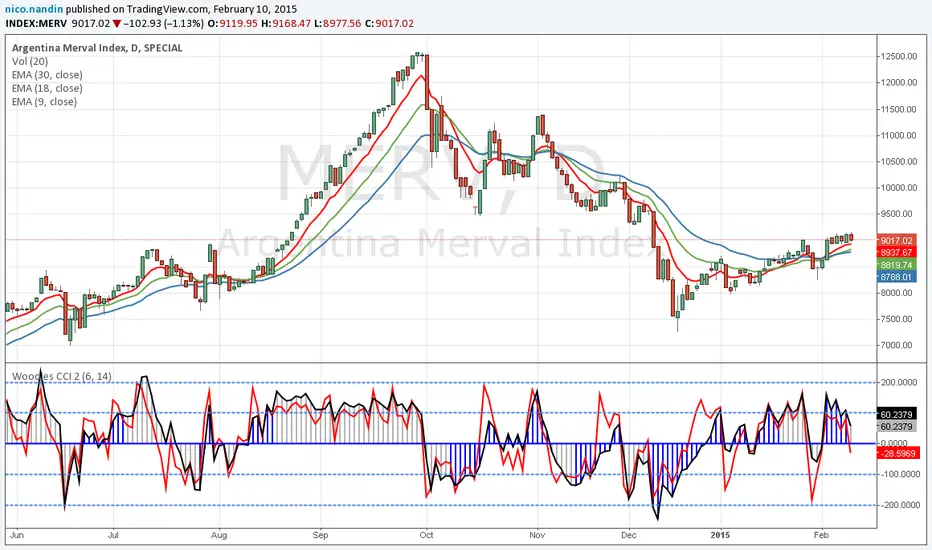The image size is (932, 550).
Task: Click the 11000.00 price axis label
Action: (899, 136)
